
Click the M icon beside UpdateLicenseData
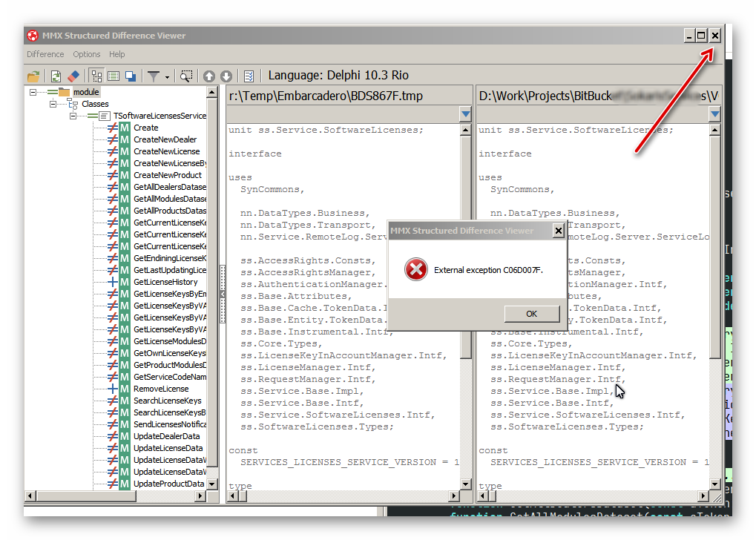click(x=125, y=448)
